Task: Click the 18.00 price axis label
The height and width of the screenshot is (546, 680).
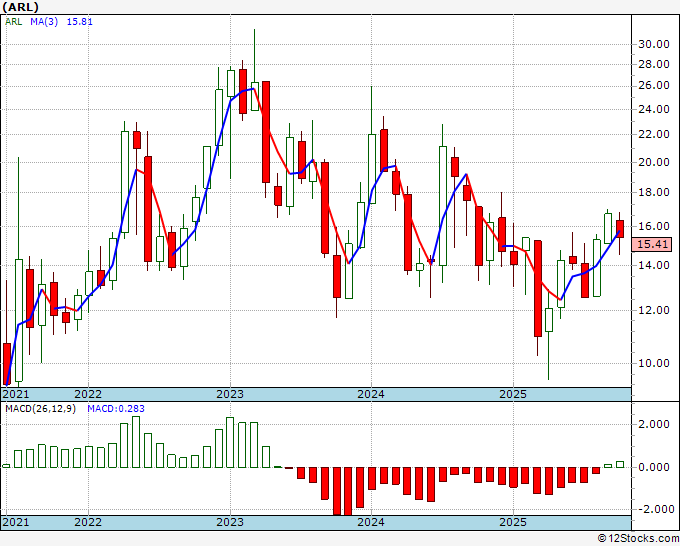Action: click(654, 192)
